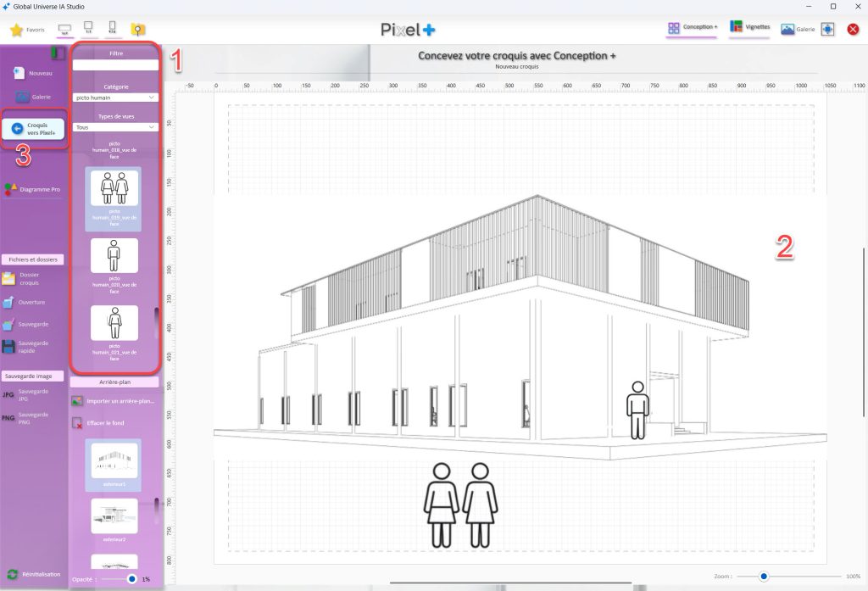
Task: Select the 16:9 landscape format icon
Action: point(64,29)
